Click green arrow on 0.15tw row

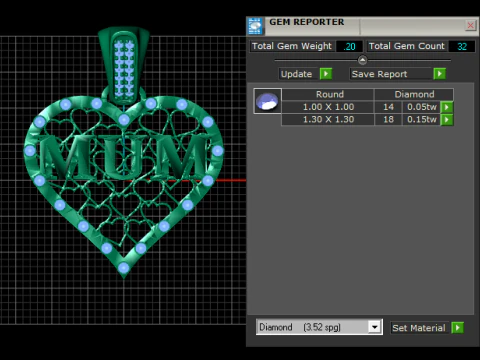coord(447,119)
